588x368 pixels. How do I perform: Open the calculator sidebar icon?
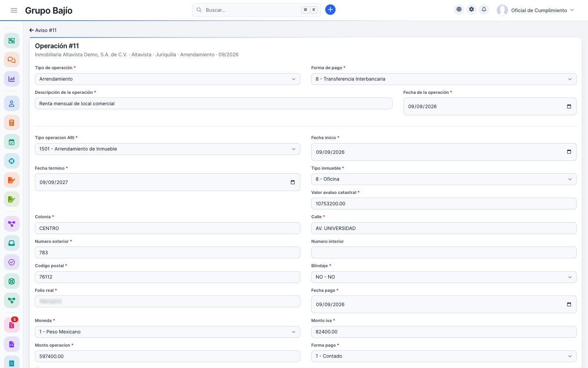(x=12, y=123)
